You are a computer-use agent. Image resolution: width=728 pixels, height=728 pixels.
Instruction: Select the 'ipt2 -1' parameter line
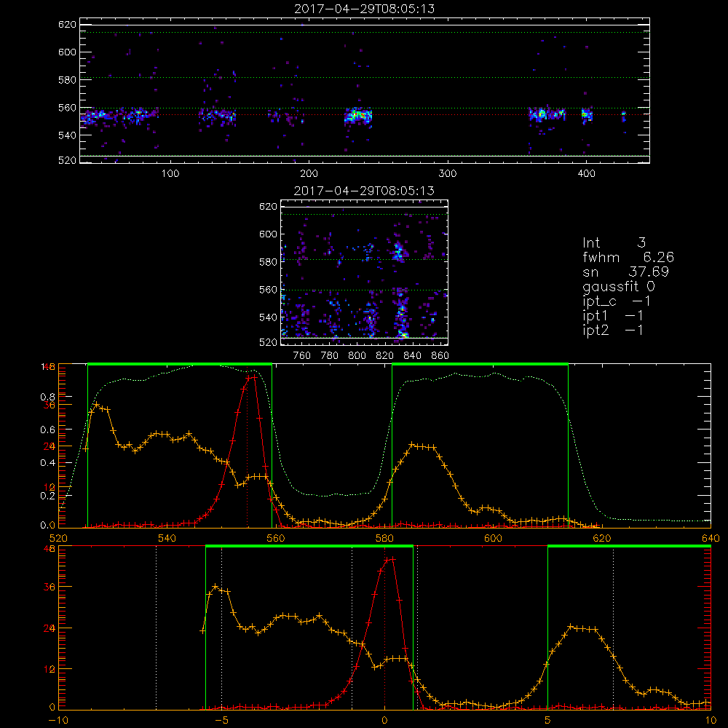point(613,330)
